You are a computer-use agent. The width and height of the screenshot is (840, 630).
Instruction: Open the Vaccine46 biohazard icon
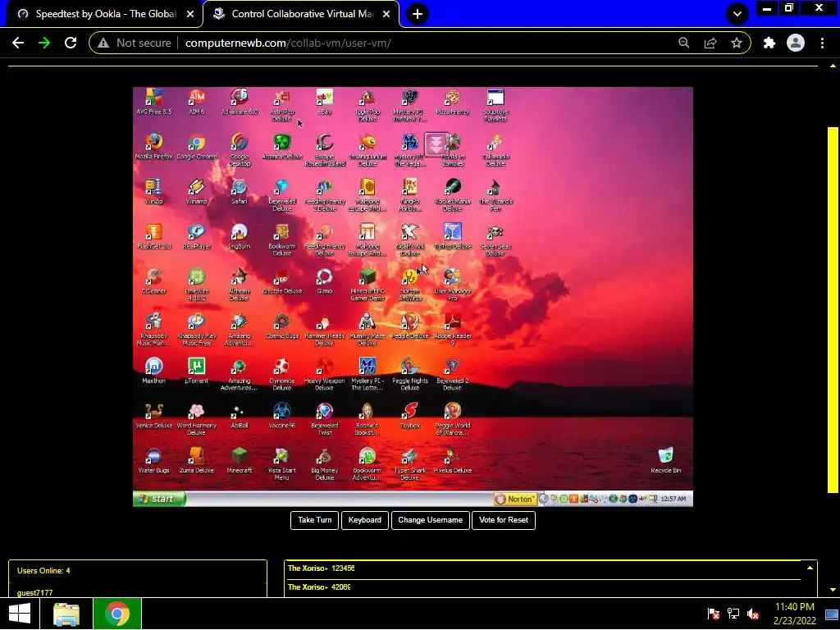click(282, 415)
